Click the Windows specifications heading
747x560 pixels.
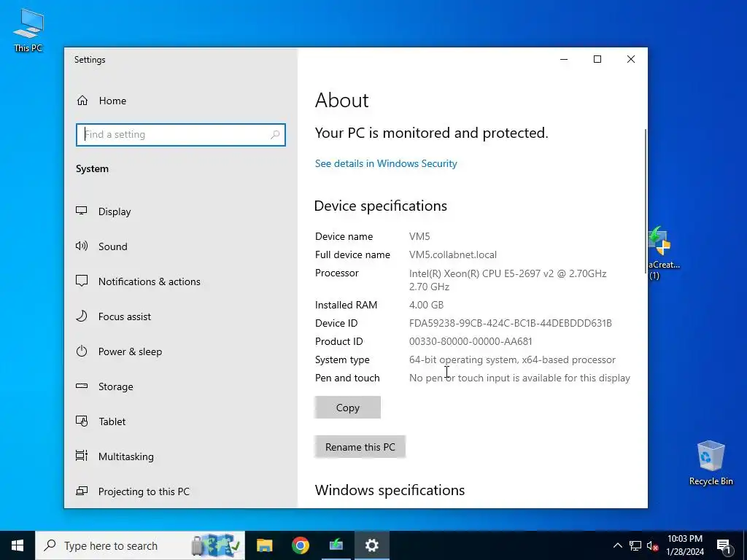click(390, 490)
